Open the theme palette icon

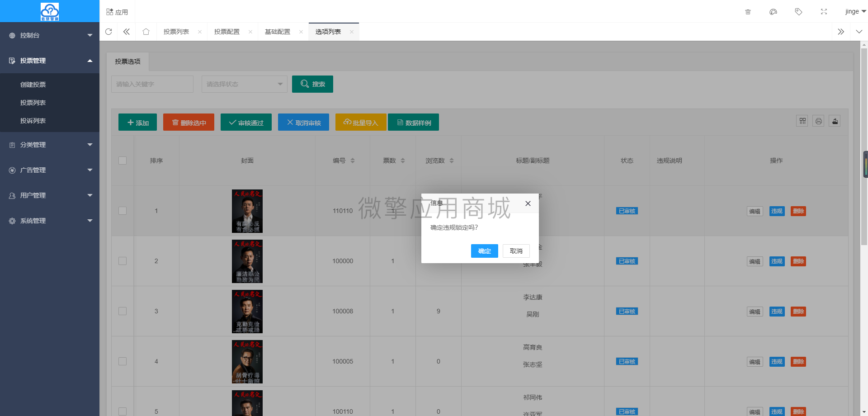click(773, 12)
